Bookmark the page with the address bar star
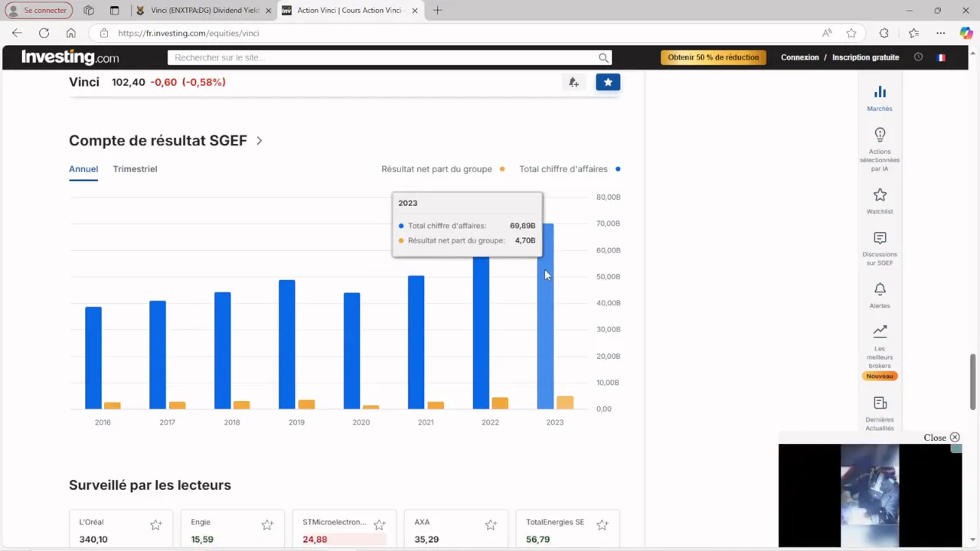Screen dimensions: 980x551 [851, 33]
